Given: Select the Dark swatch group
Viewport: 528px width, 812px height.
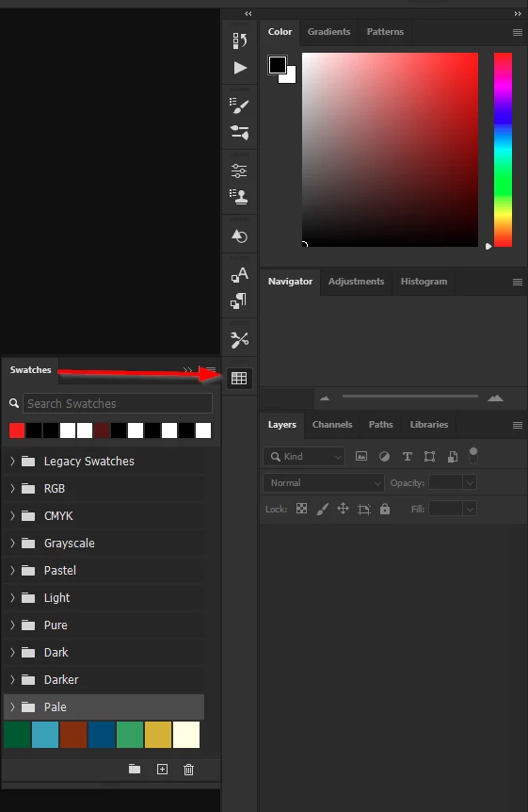Looking at the screenshot, I should tap(104, 653).
